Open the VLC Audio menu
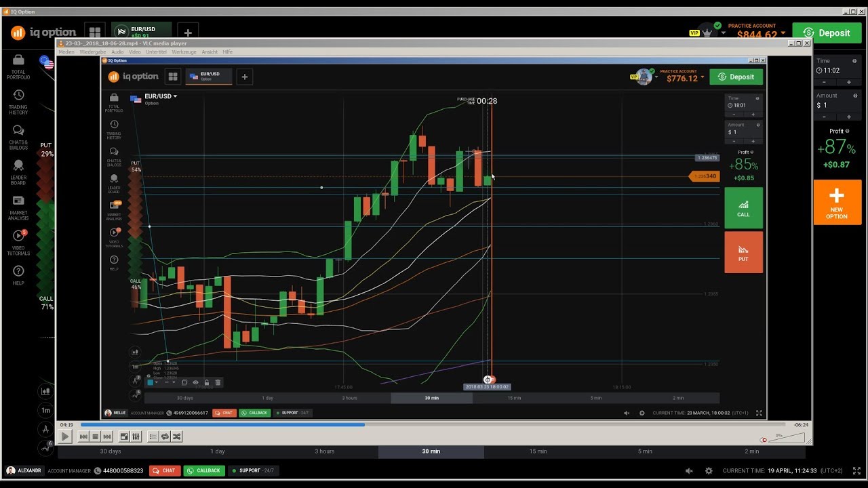 117,52
